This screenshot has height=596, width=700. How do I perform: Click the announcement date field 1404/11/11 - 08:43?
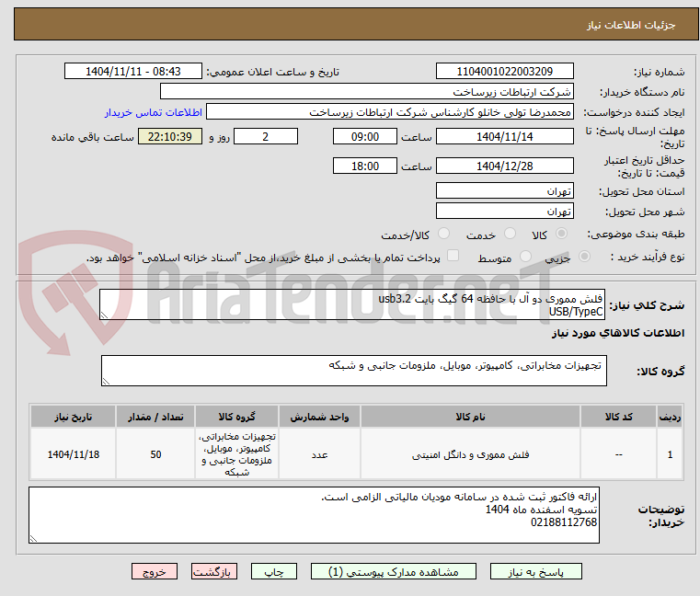coord(133,72)
